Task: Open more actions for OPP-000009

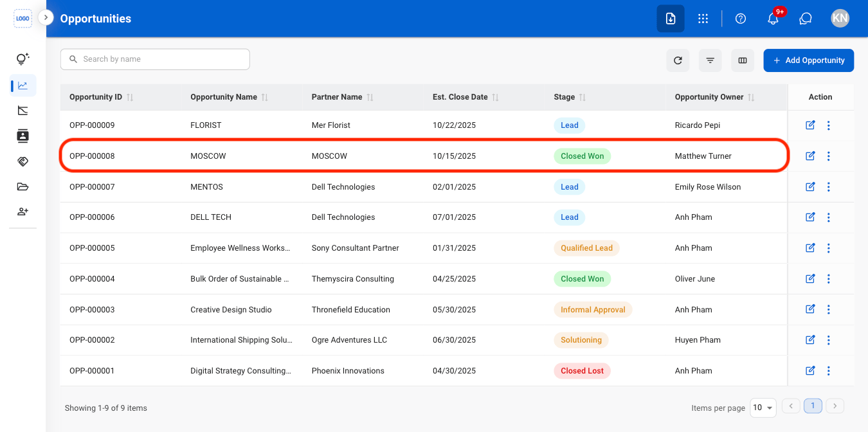Action: [x=828, y=125]
